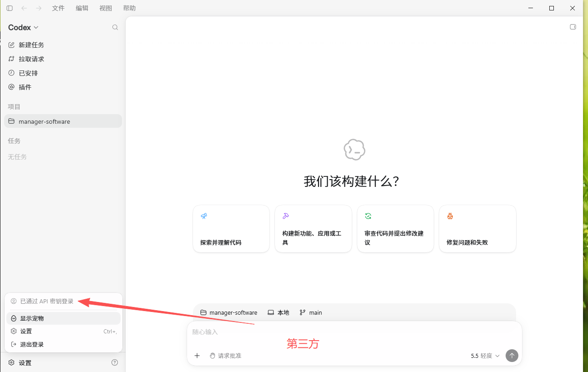The image size is (588, 372).
Task: Click the hammer icon on build card
Action: point(286,216)
